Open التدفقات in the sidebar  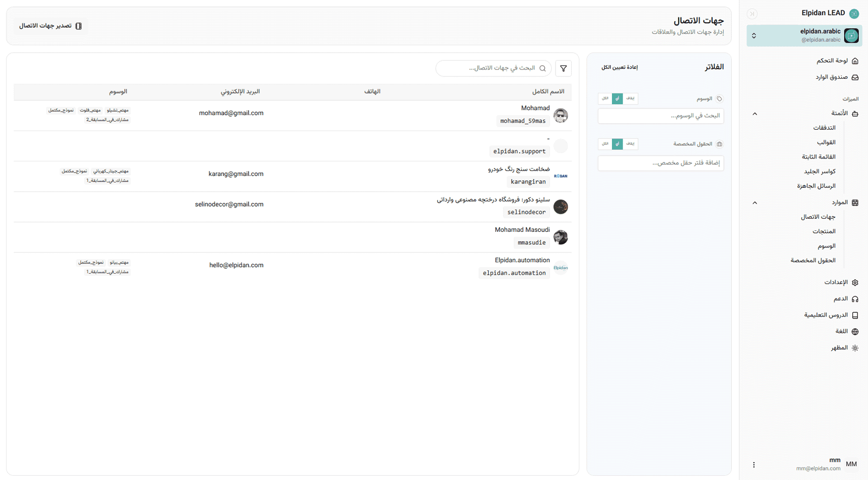[824, 128]
